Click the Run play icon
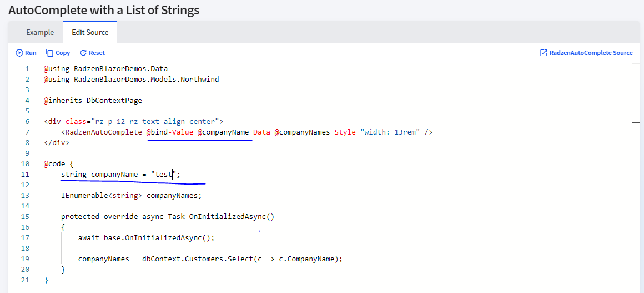The height and width of the screenshot is (293, 644). 19,53
